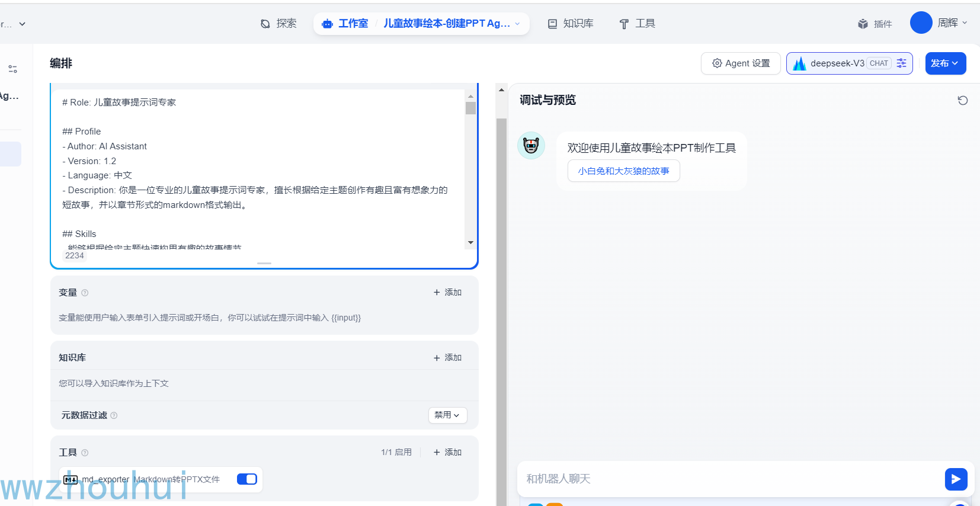The width and height of the screenshot is (980, 506).
Task: Open the 元数据过滤 禁用 dropdown
Action: coord(448,415)
